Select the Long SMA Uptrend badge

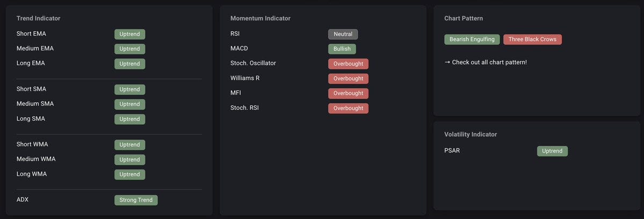coord(130,119)
